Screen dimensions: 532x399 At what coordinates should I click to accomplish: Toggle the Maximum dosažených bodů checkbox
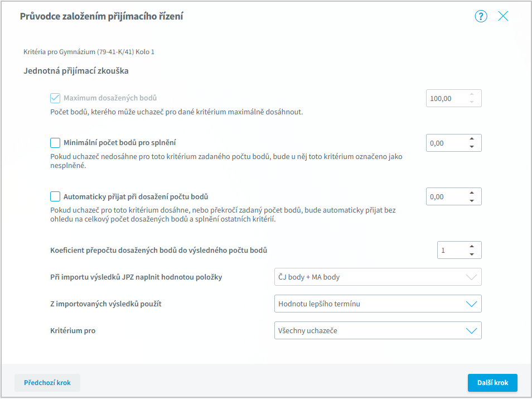55,98
